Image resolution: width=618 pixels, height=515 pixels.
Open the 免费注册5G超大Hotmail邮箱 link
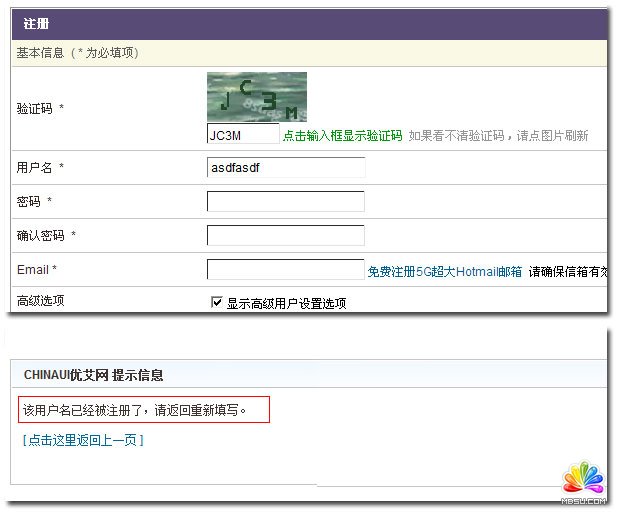pos(444,271)
